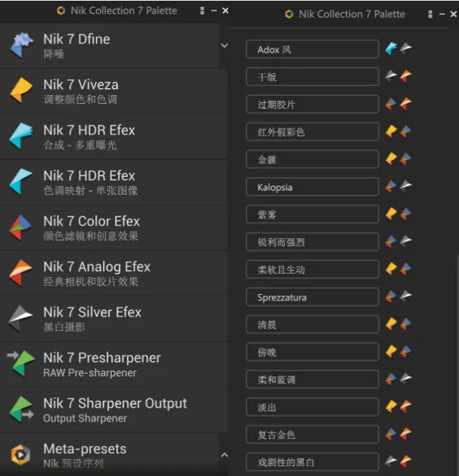Image resolution: width=459 pixels, height=476 pixels.
Task: Click Viveza icon beside 紫雾 preset
Action: click(x=391, y=213)
